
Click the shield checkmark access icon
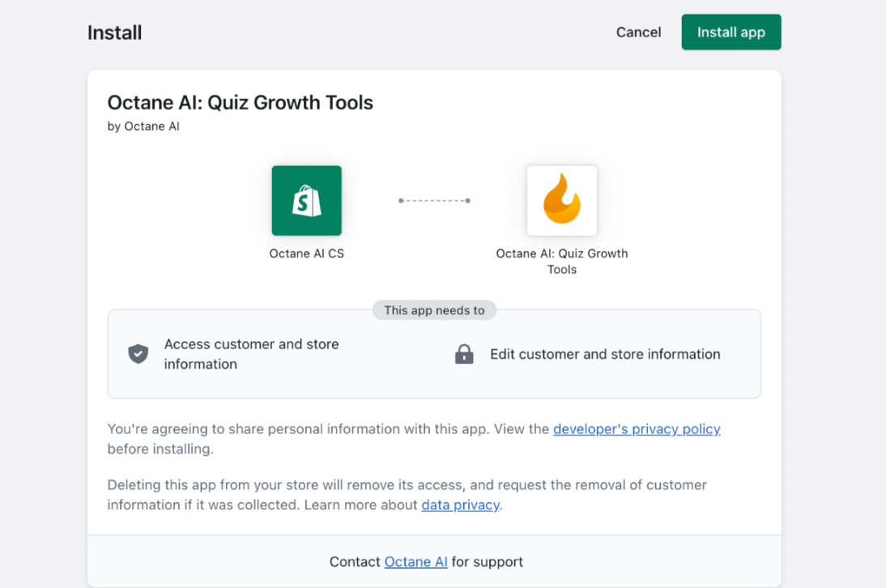click(138, 354)
